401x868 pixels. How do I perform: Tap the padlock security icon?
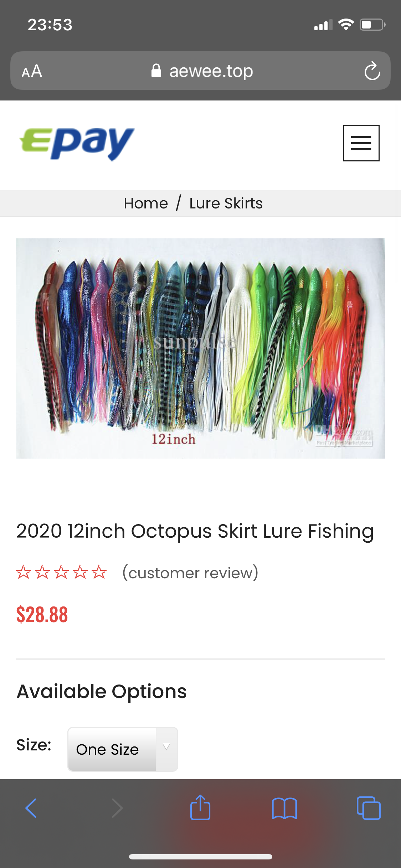coord(156,71)
